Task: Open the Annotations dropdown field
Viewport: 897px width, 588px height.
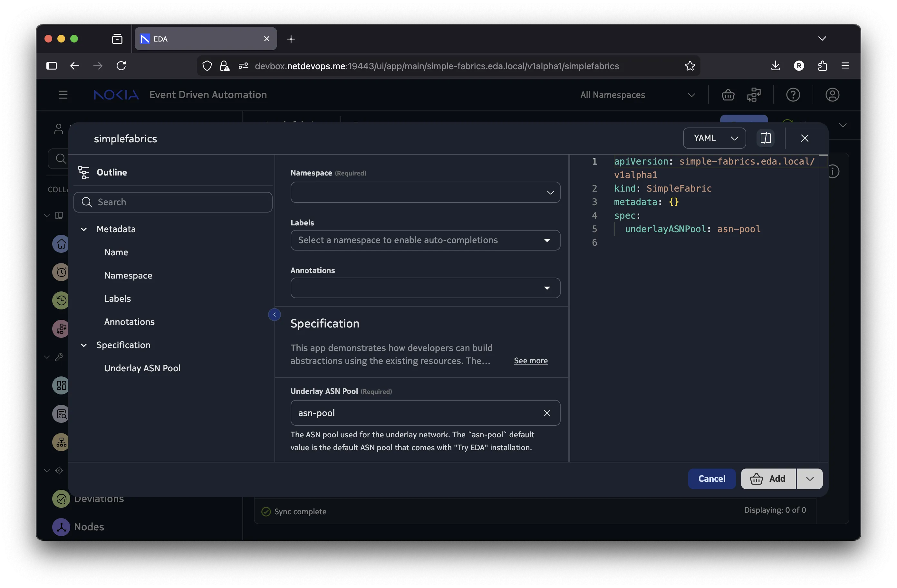Action: 425,288
